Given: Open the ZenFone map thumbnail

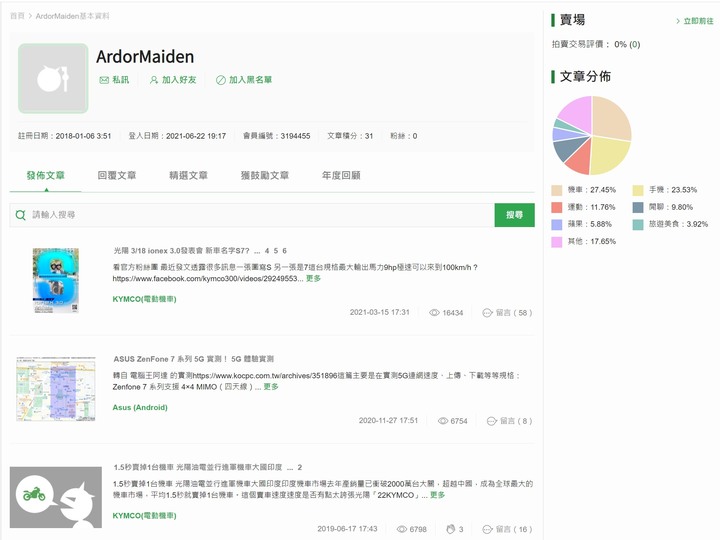Looking at the screenshot, I should (x=56, y=389).
